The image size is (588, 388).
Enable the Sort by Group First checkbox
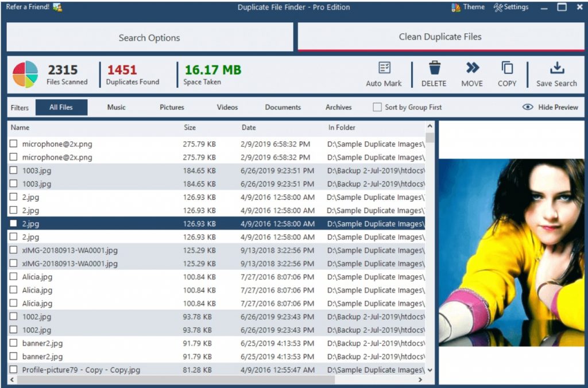pyautogui.click(x=377, y=107)
